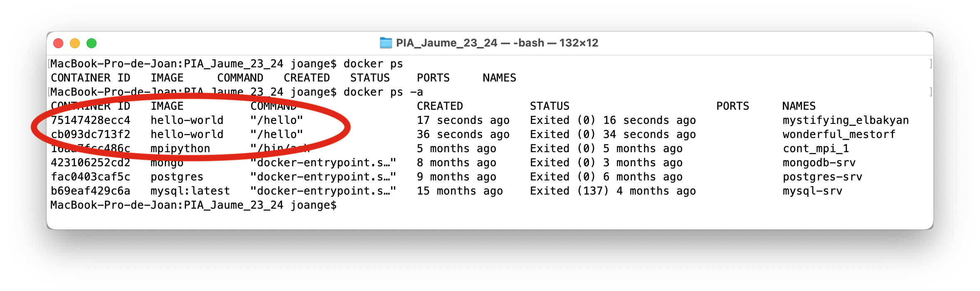Click the folder icon in title bar

(x=385, y=42)
